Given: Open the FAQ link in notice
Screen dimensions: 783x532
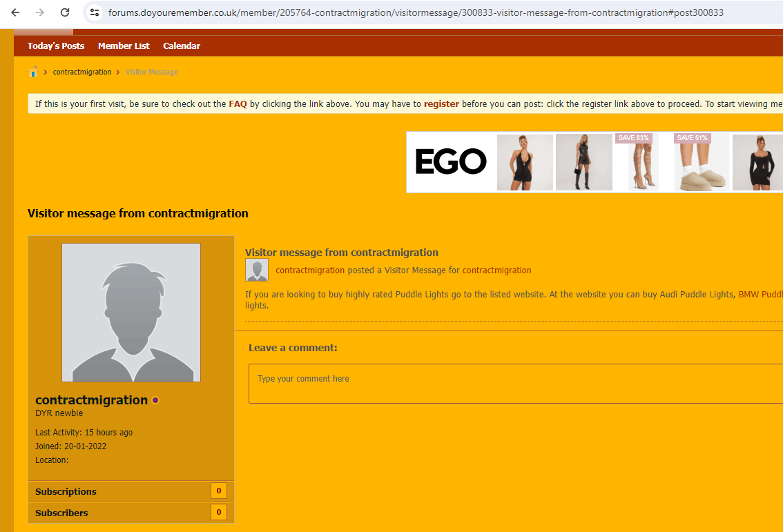Looking at the screenshot, I should (238, 104).
